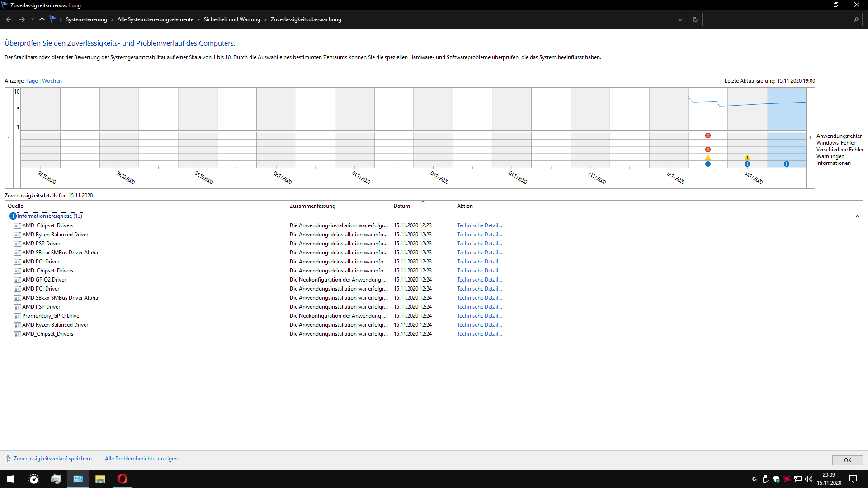This screenshot has width=868, height=488.
Task: Go up one level with up arrow
Action: tap(42, 19)
